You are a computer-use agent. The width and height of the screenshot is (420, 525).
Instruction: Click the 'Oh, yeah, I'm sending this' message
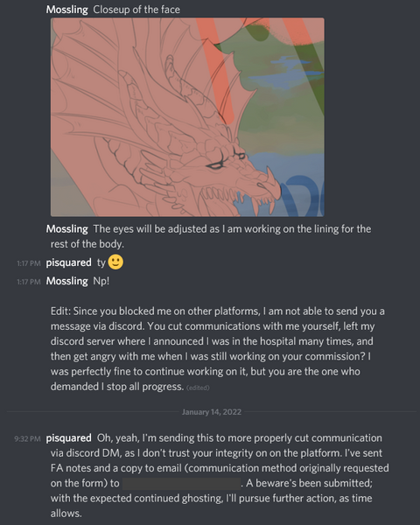[x=220, y=475]
